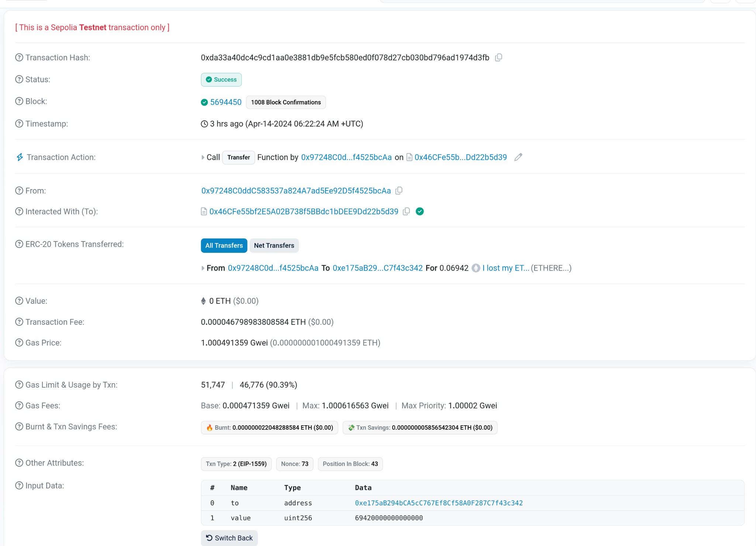Click the help icon next to Transaction Hash

[19, 58]
